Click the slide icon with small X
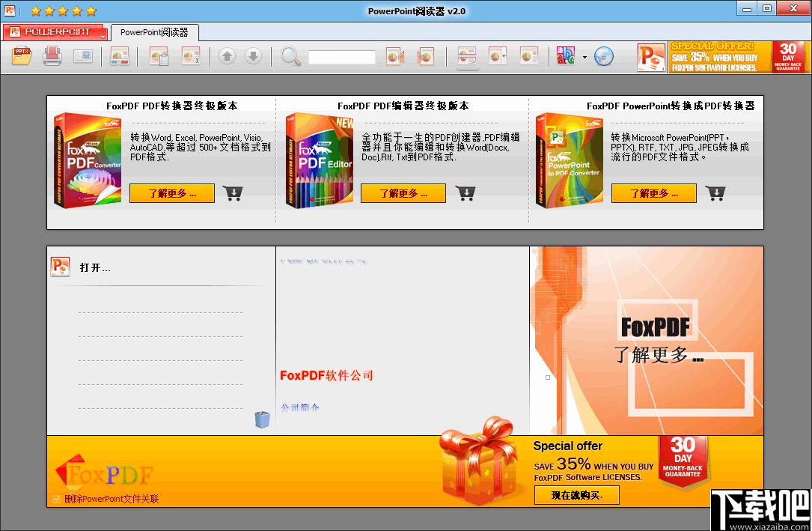The width and height of the screenshot is (812, 531). (191, 56)
